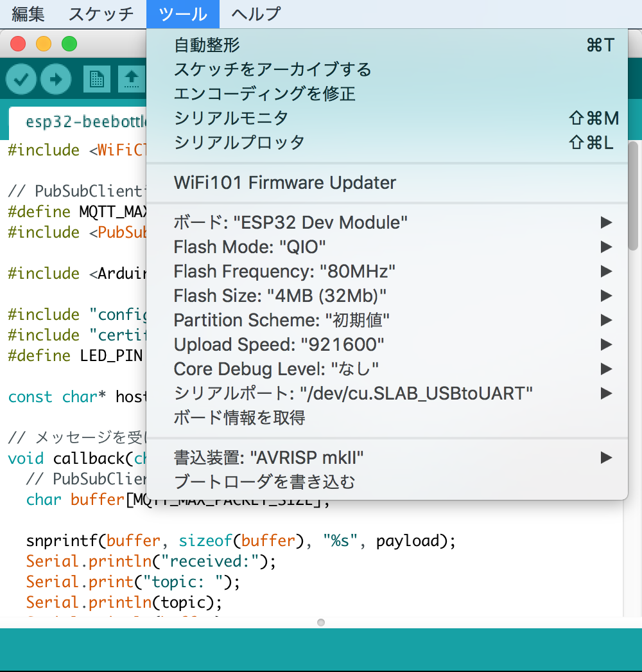Click the editor vertical scrollbar thumb
The height and width of the screenshot is (672, 642).
[633, 195]
